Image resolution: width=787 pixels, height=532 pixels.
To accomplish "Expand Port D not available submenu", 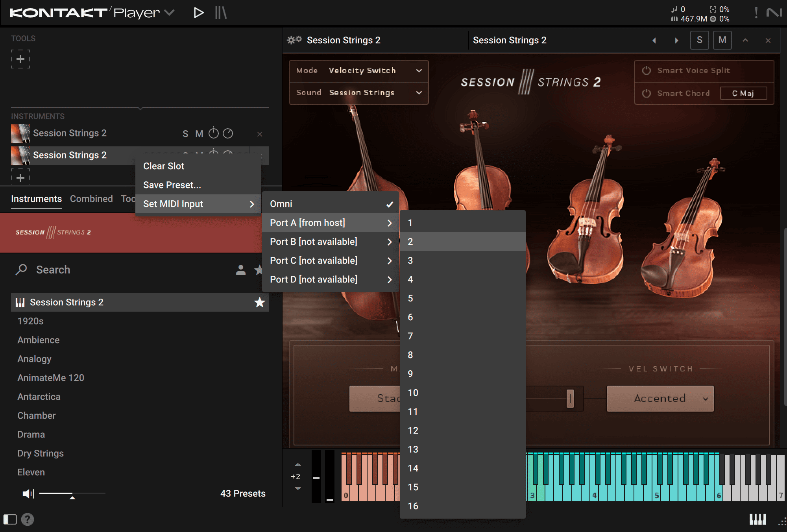I will tap(331, 279).
